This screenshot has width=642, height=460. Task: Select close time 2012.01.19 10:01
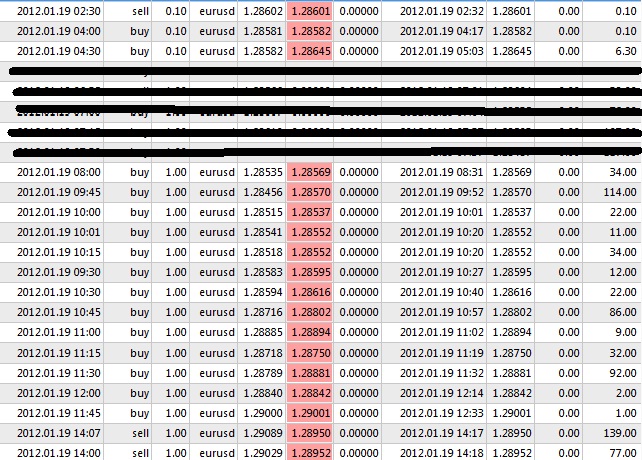[441, 212]
